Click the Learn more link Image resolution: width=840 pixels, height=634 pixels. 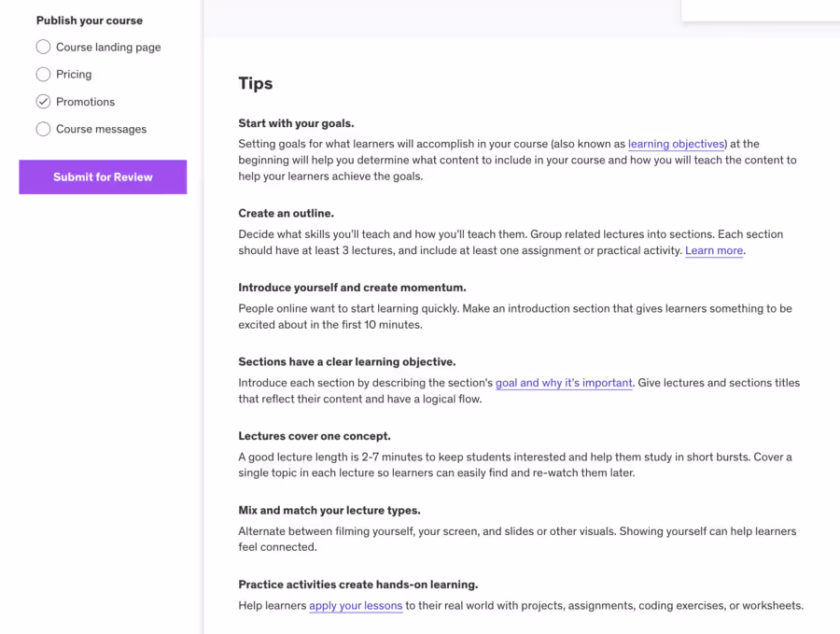(x=713, y=250)
